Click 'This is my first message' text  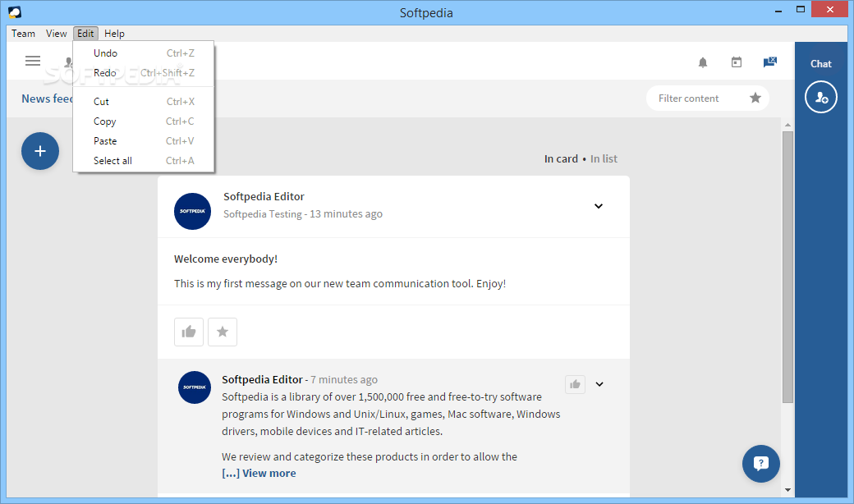[x=340, y=283]
